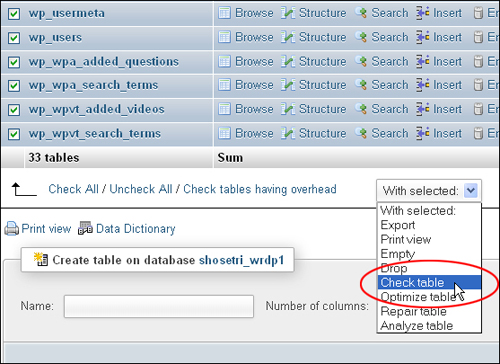
Task: Click the Uncheck All link
Action: (141, 189)
